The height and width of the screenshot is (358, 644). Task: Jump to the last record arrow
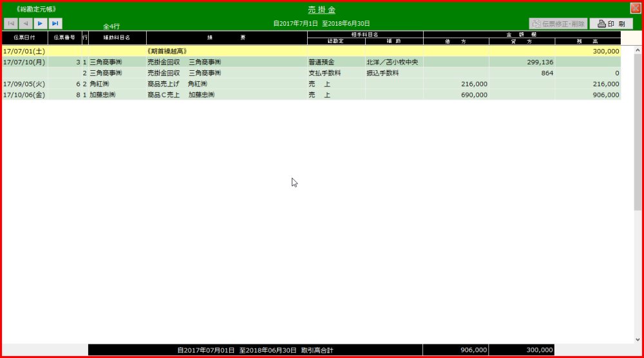point(55,23)
